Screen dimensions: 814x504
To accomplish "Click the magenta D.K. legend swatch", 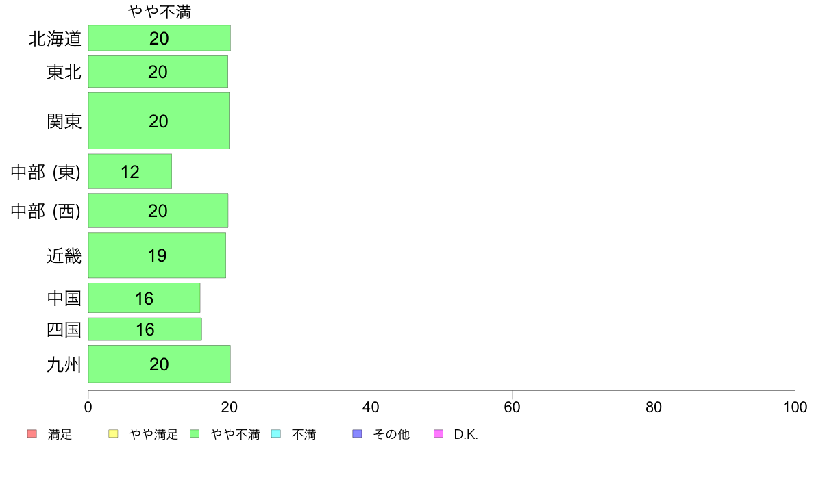I will point(439,433).
